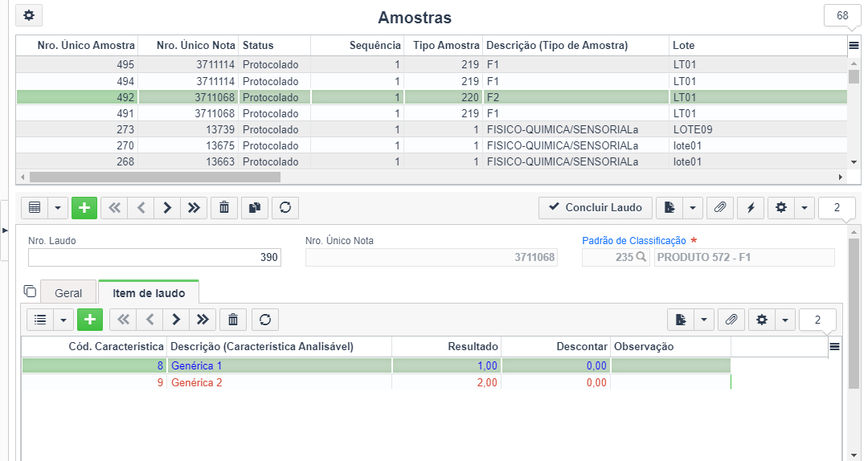Click the lightning bolt actions icon
The height and width of the screenshot is (461, 868).
(751, 207)
